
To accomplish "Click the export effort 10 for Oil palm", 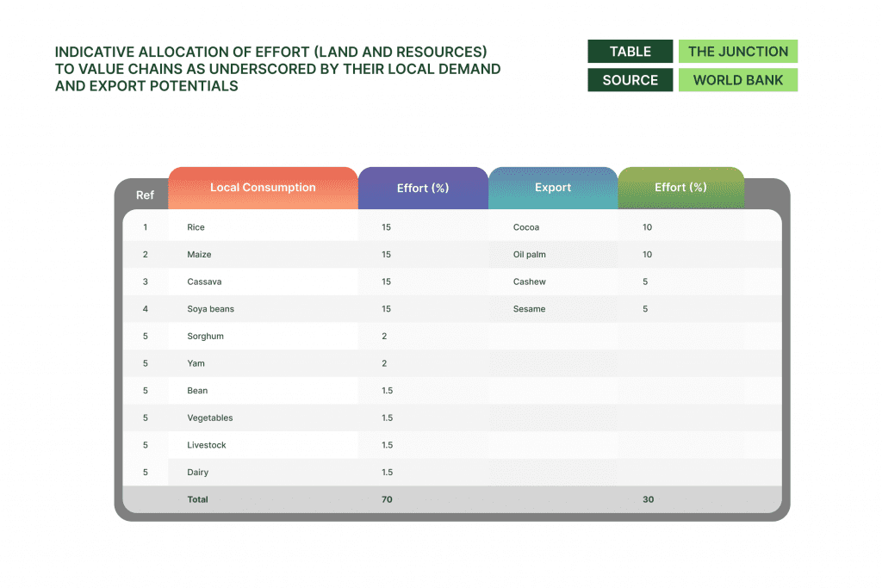I will [647, 254].
